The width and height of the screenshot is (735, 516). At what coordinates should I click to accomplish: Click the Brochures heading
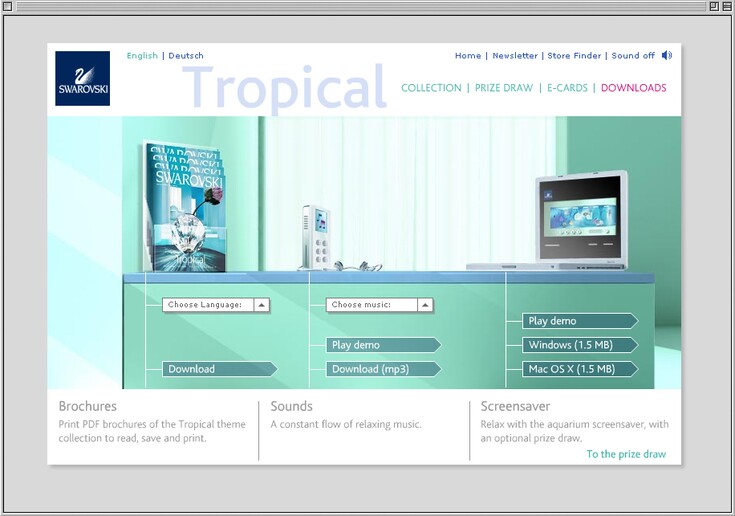point(88,406)
